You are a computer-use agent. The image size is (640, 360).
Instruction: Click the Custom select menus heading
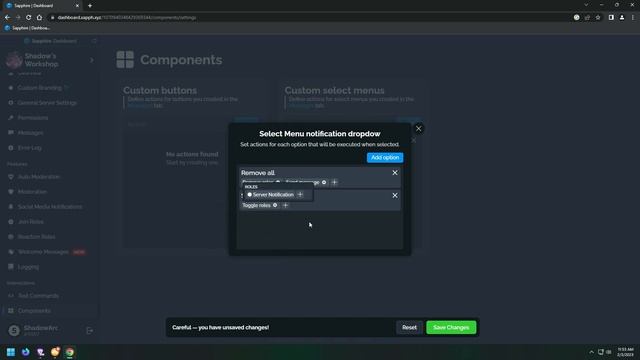tap(334, 90)
